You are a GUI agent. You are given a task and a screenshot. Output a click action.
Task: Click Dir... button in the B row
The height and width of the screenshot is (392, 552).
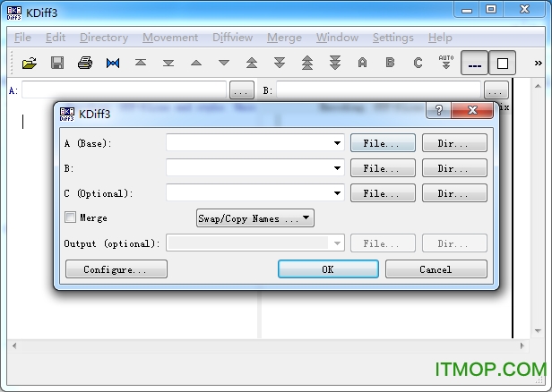point(454,168)
